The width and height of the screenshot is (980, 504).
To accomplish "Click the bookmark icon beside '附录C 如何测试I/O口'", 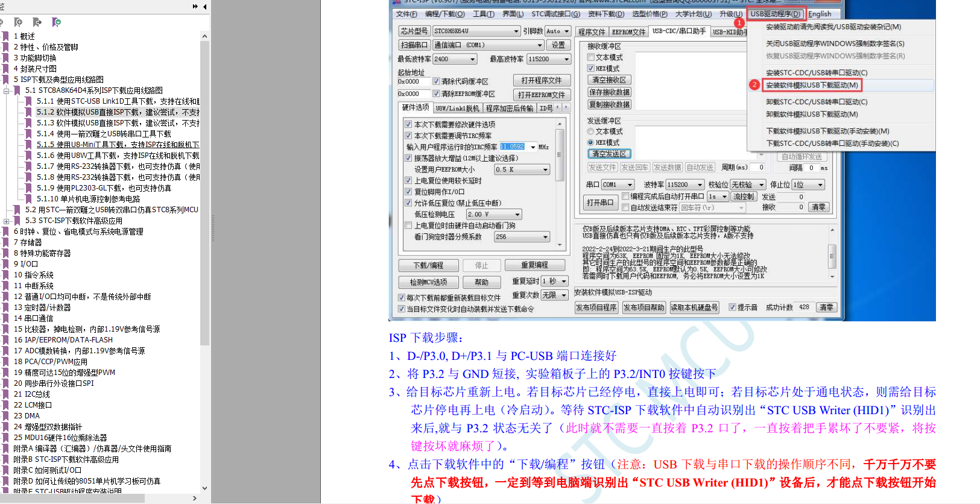I will click(5, 470).
